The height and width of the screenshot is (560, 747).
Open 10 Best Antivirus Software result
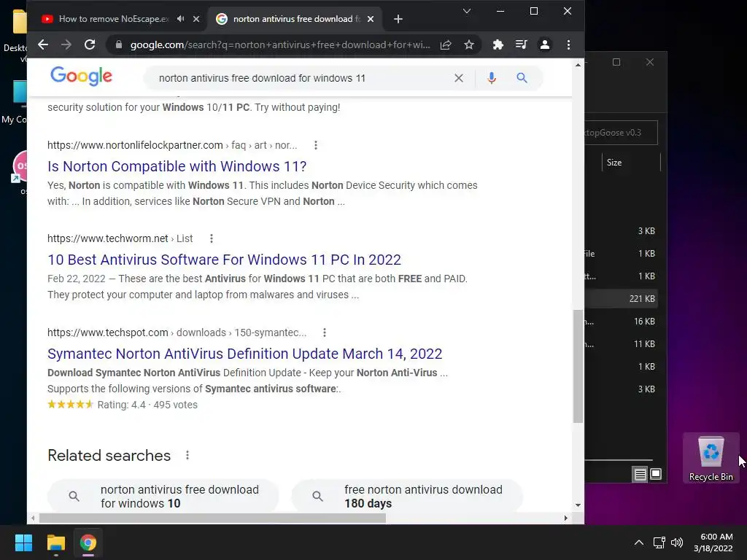pos(224,260)
